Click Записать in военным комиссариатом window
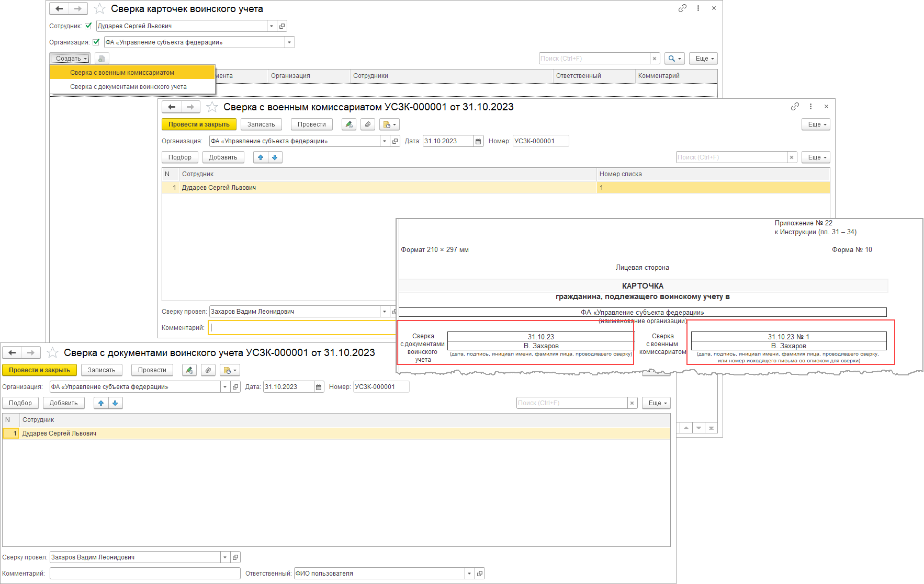This screenshot has width=924, height=584. coord(261,124)
